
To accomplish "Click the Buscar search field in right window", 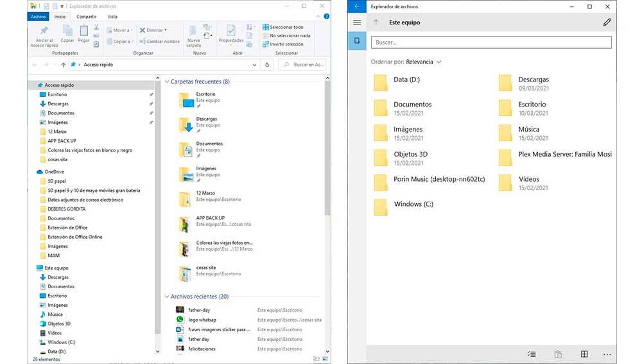I will [491, 42].
